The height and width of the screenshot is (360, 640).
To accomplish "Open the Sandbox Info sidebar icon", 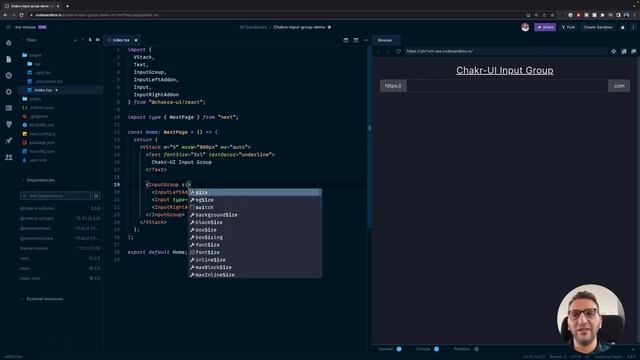I will pos(9,43).
